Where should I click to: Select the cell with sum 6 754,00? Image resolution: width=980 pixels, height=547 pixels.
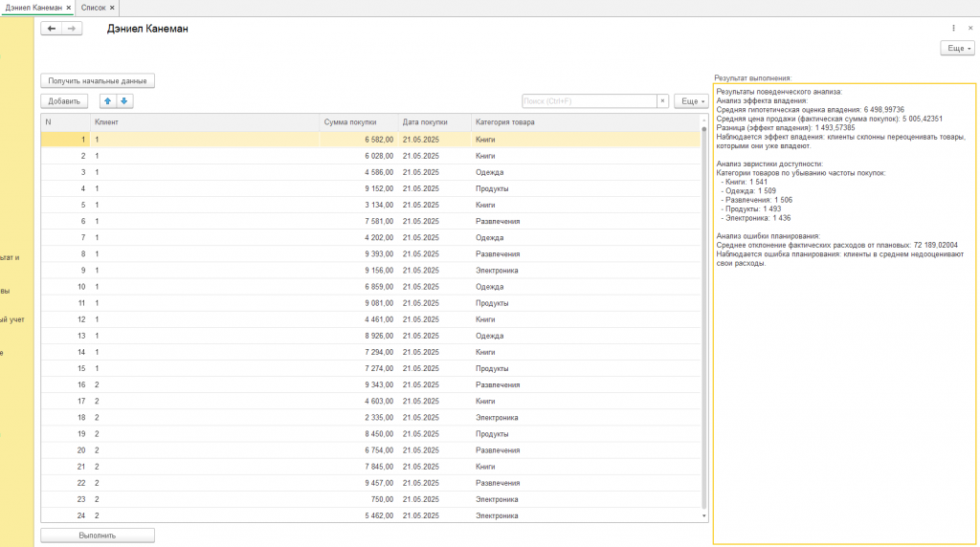point(359,450)
